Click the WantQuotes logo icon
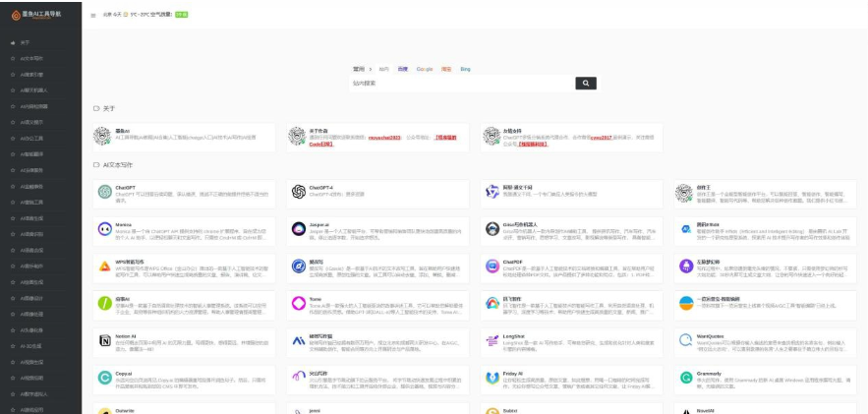868x414 pixels. (x=686, y=340)
